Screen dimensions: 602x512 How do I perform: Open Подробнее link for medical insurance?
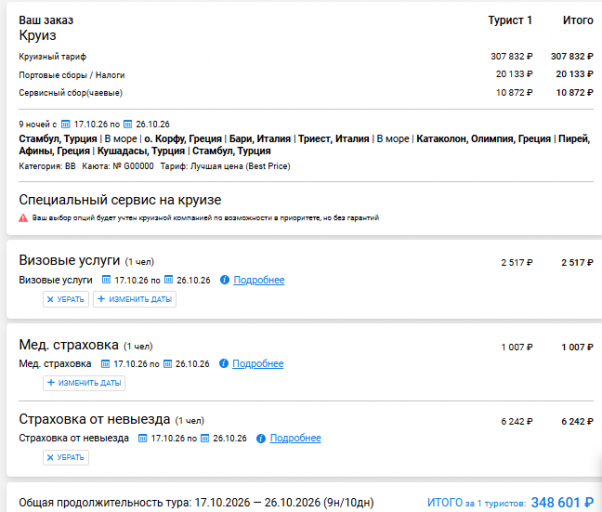(x=258, y=364)
